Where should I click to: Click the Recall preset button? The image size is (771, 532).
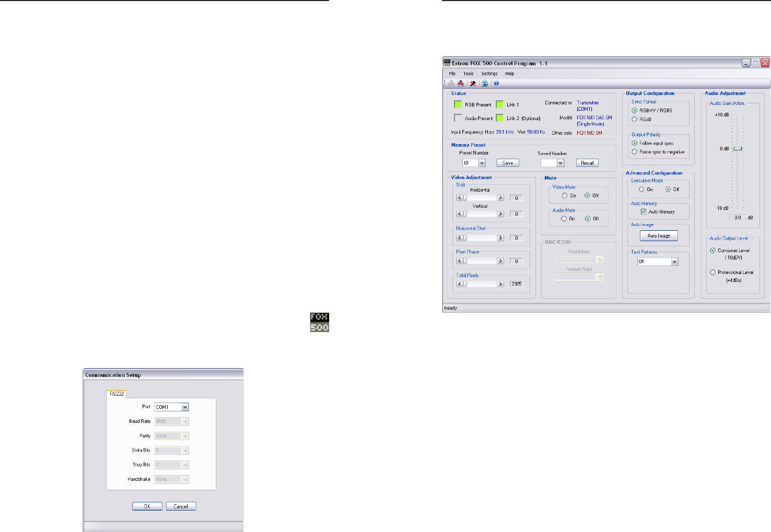tap(587, 163)
